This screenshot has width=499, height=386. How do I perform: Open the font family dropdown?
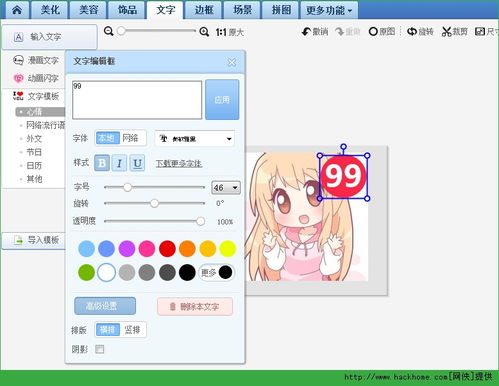tap(195, 139)
